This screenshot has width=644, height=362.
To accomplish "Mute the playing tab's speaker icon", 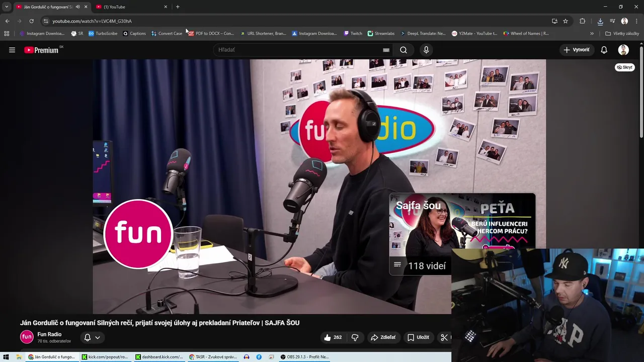I will tap(77, 7).
